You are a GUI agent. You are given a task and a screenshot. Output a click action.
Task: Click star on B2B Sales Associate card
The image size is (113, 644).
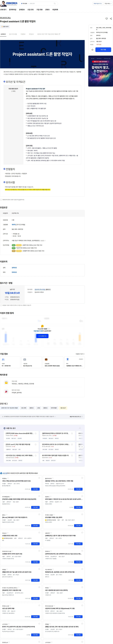[x=36, y=433]
